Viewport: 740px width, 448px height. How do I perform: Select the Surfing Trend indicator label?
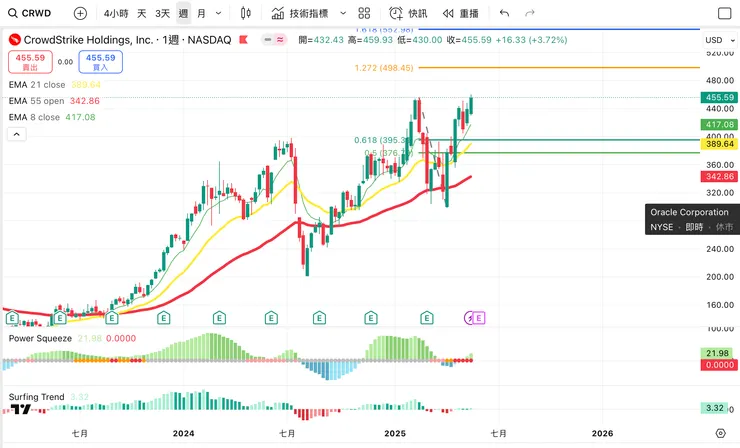tap(36, 397)
